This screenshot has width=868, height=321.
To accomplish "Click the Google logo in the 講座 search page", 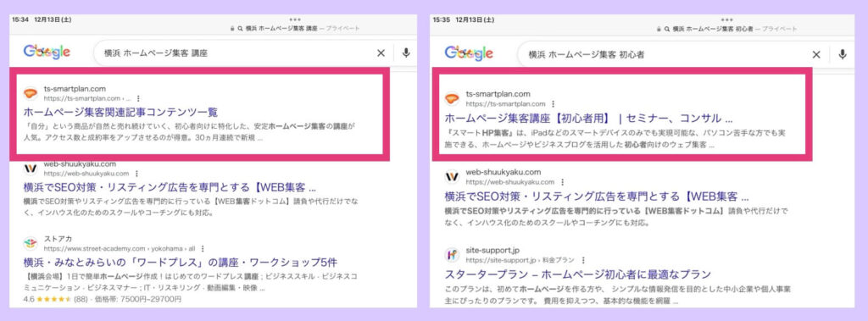I will coord(47,53).
